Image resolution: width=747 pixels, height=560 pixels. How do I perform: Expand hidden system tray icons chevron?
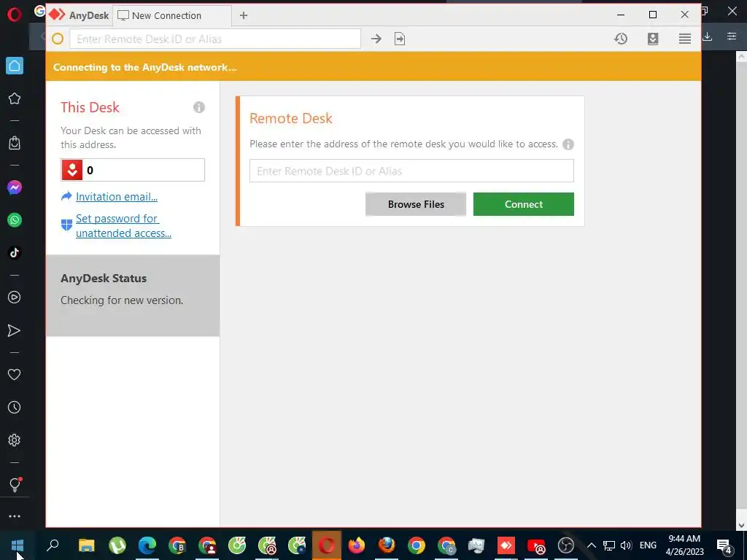[x=591, y=545]
